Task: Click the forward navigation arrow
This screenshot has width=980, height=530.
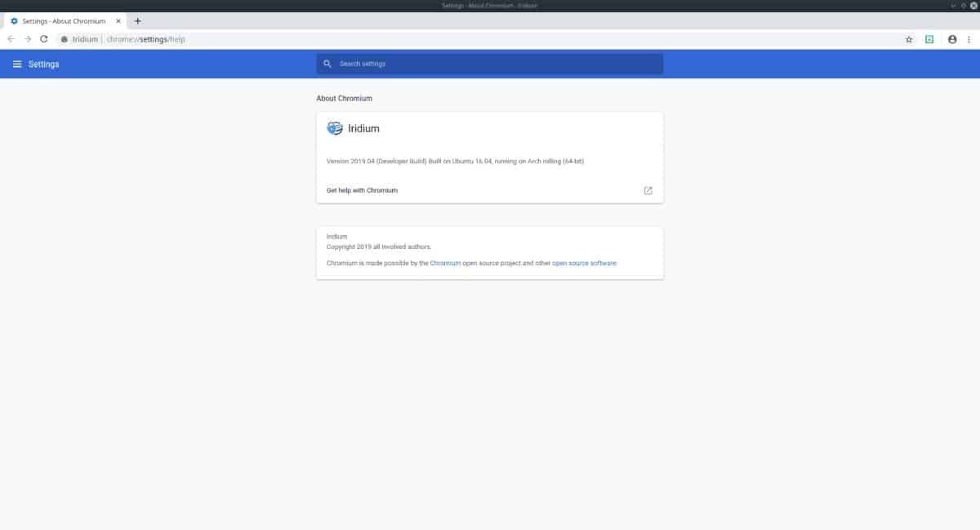Action: (26, 38)
